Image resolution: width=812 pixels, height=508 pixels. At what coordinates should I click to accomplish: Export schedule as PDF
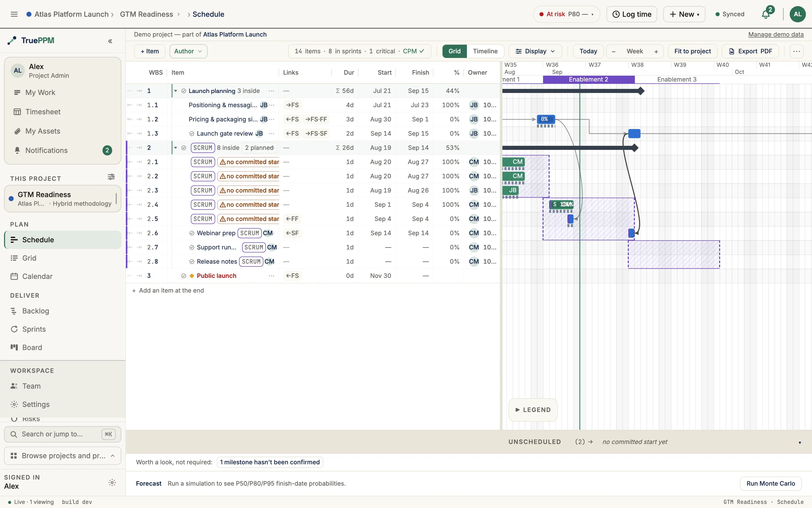pos(750,51)
